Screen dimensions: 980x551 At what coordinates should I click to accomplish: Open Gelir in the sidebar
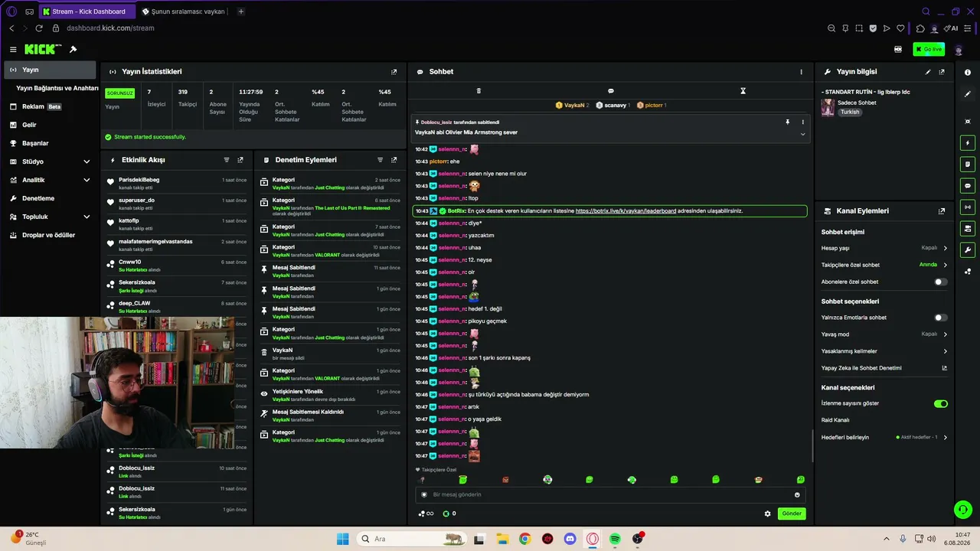50,125
